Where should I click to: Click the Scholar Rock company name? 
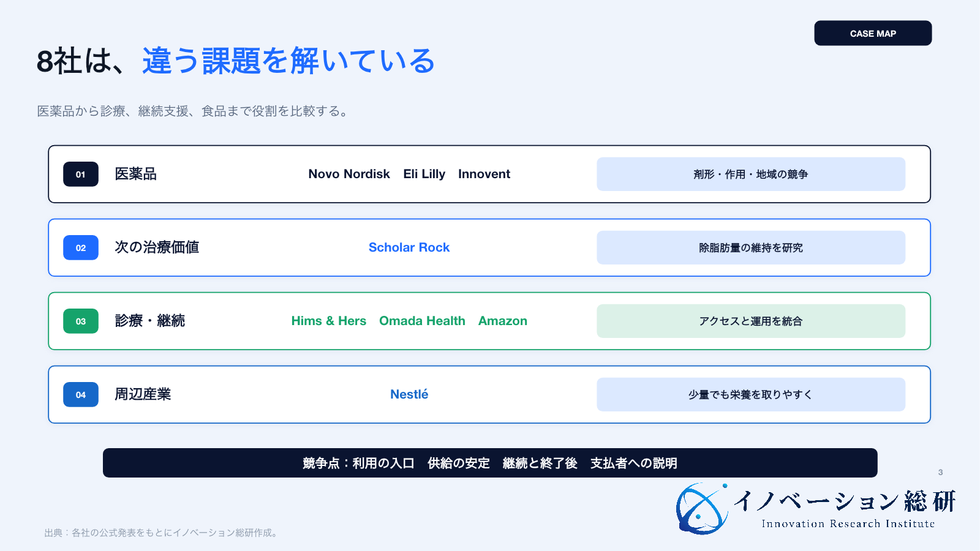pos(409,247)
